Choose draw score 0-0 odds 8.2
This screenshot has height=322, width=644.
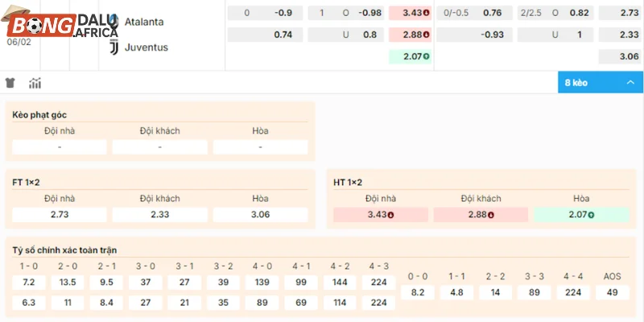[418, 292]
